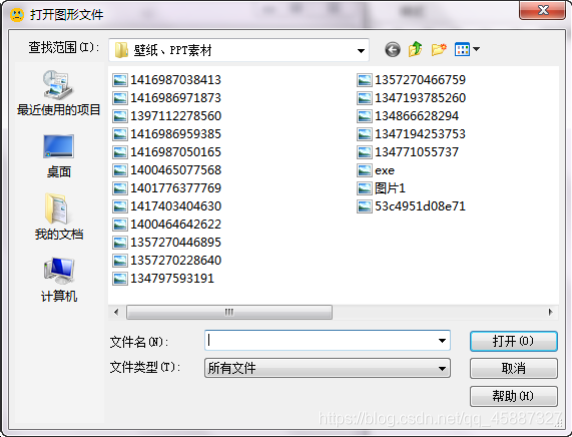Go up one folder level
Image resolution: width=572 pixels, height=437 pixels.
click(416, 49)
